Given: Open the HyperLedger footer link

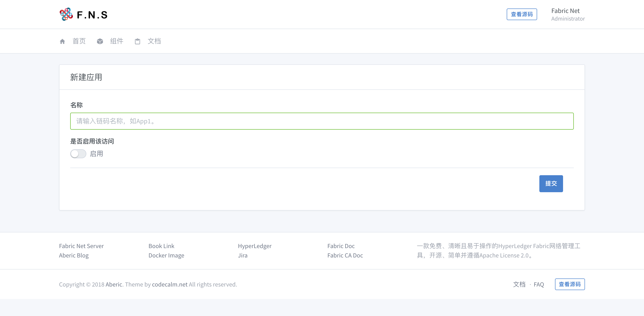Looking at the screenshot, I should pyautogui.click(x=254, y=246).
